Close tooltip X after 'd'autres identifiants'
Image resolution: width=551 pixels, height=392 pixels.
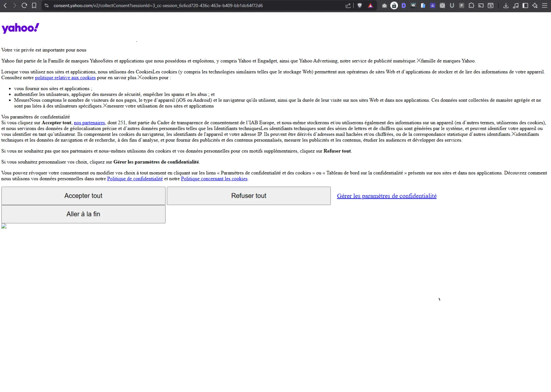(x=514, y=134)
